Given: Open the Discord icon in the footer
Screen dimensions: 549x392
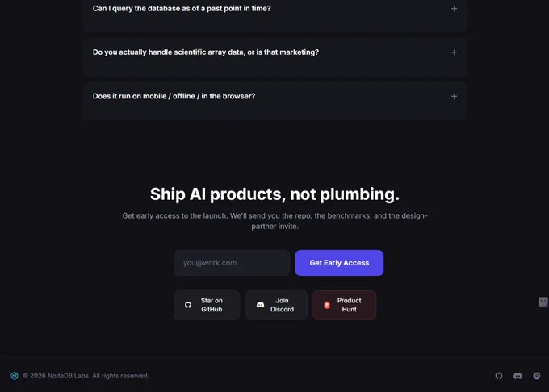Looking at the screenshot, I should pos(518,376).
